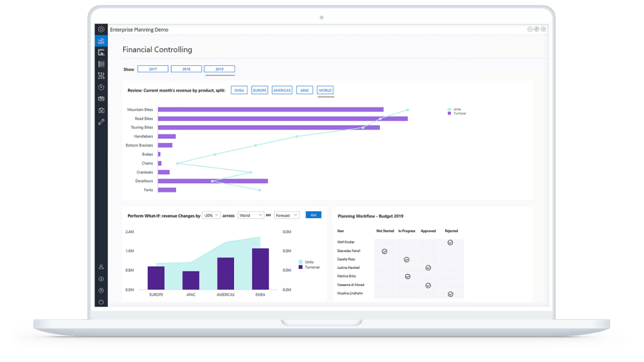Switch to the 2017 year tab

click(153, 69)
